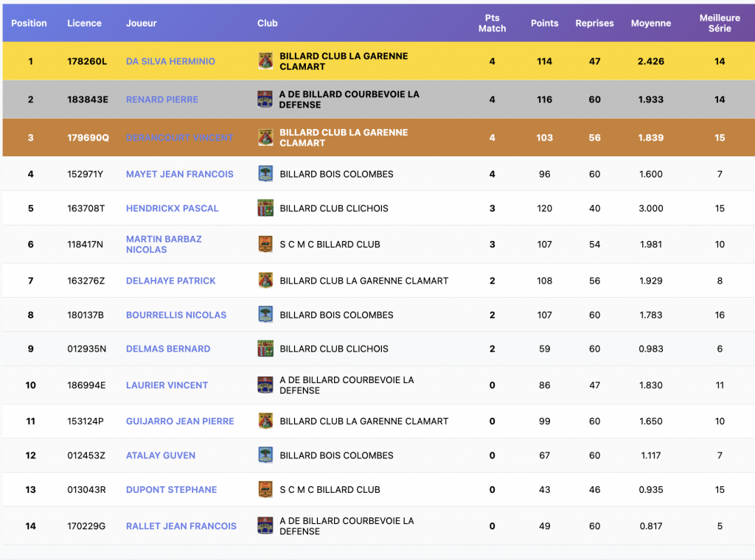Click the Courbevoie club logo in RENARD PIERRE row
The height and width of the screenshot is (560, 755).
click(x=265, y=99)
